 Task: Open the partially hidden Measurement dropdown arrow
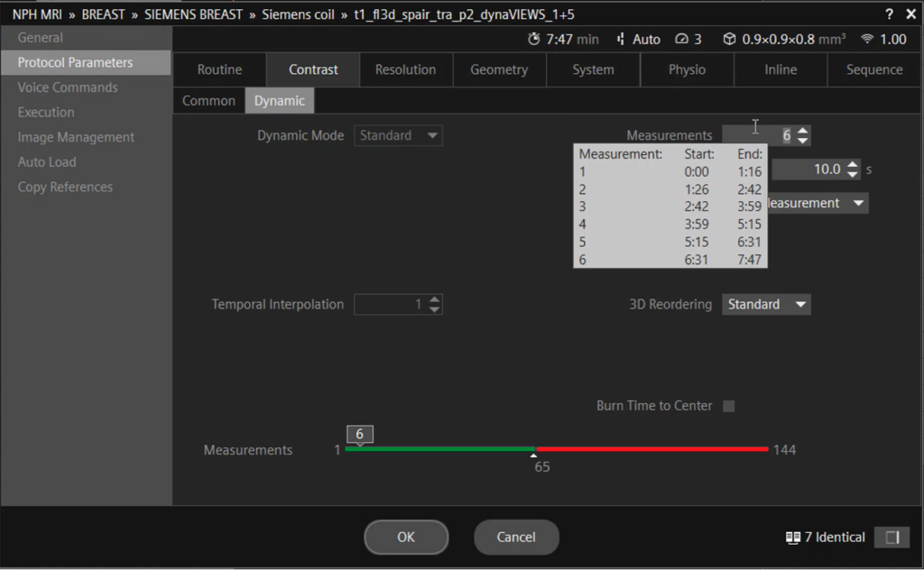pos(857,204)
